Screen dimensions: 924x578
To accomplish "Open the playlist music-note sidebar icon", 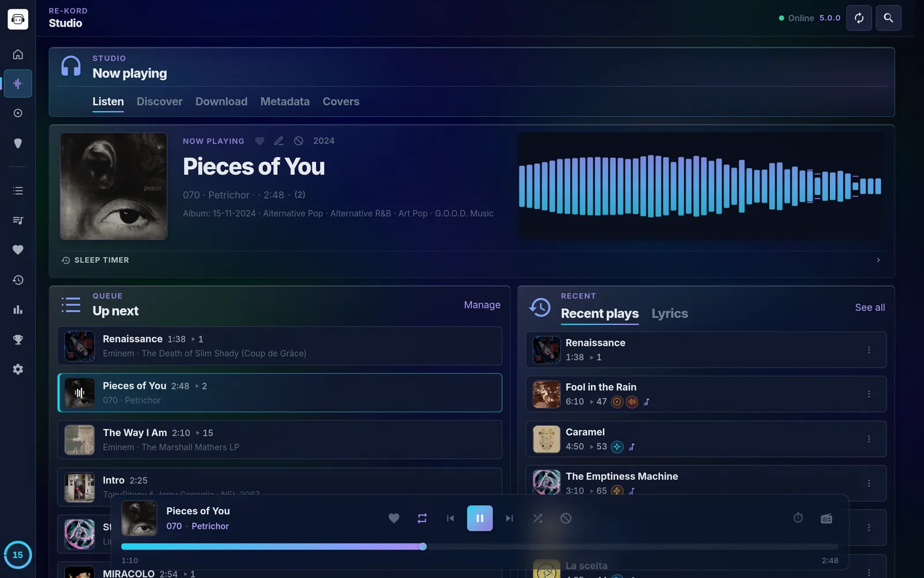I will [18, 220].
